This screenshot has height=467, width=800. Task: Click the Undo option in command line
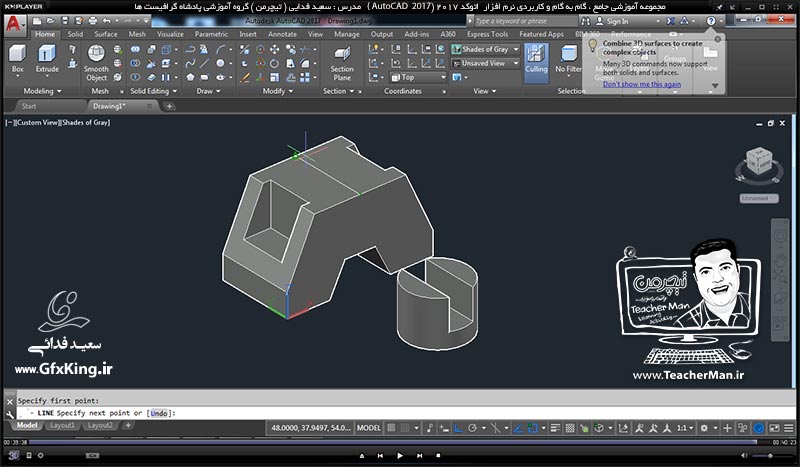click(159, 413)
